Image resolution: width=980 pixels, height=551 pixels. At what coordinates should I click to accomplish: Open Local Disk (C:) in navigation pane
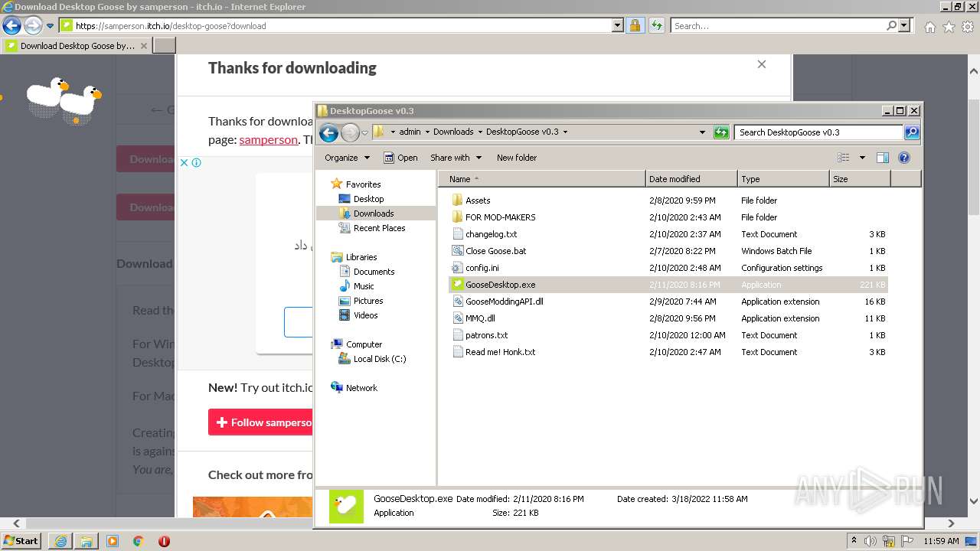tap(380, 359)
